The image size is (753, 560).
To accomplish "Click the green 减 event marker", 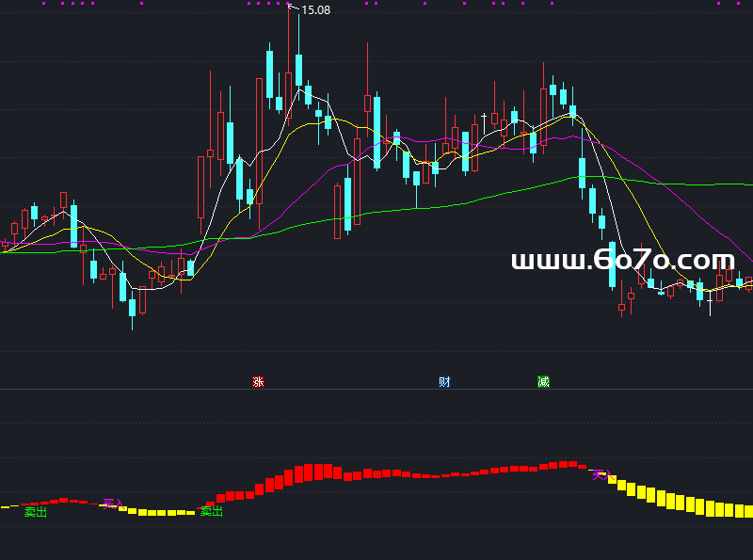I will pos(543,381).
